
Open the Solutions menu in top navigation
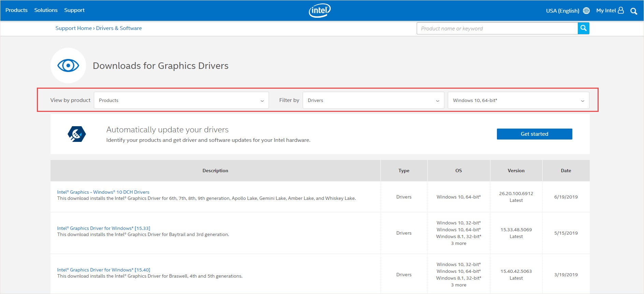coord(46,10)
